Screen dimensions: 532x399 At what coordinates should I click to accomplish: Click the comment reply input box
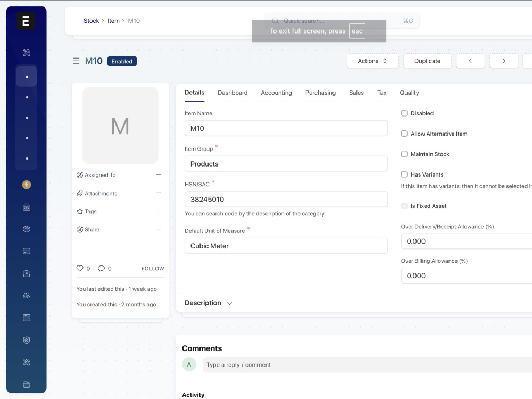[367, 365]
